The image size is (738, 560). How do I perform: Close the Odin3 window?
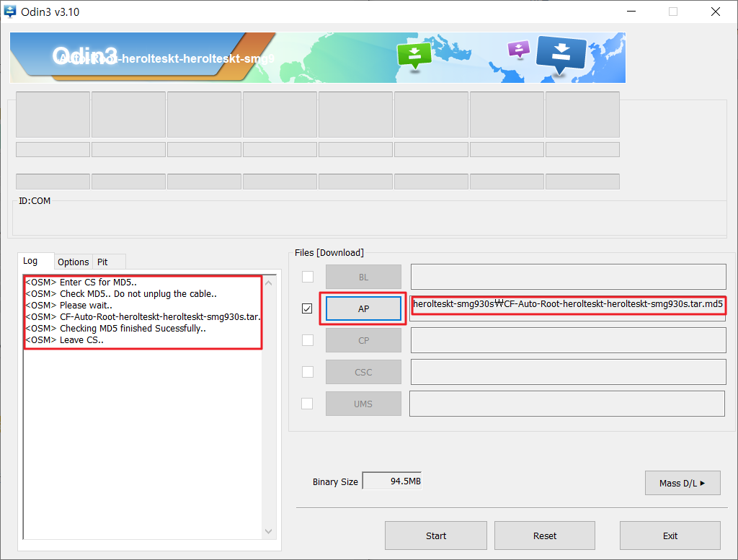coord(716,12)
